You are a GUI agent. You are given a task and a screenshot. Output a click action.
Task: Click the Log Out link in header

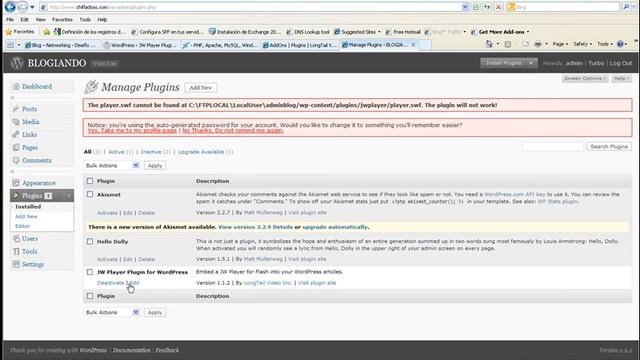[x=620, y=63]
